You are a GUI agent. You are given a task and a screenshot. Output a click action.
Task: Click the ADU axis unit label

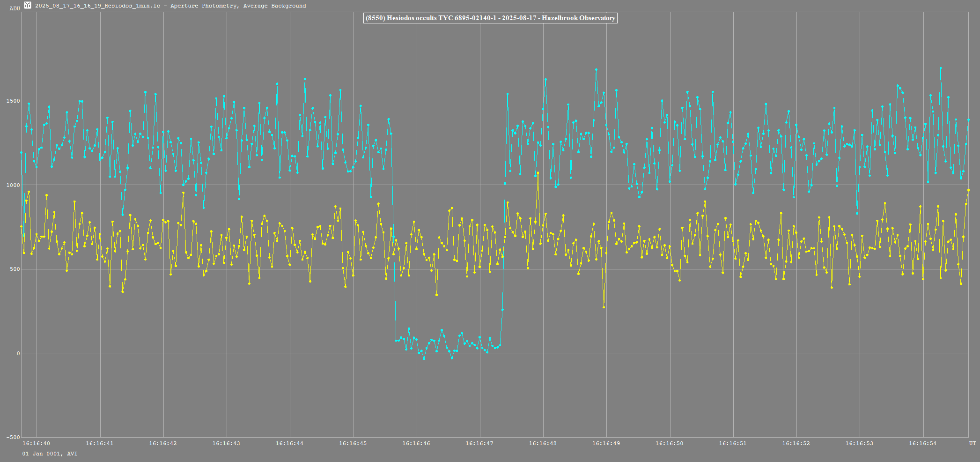pos(15,8)
